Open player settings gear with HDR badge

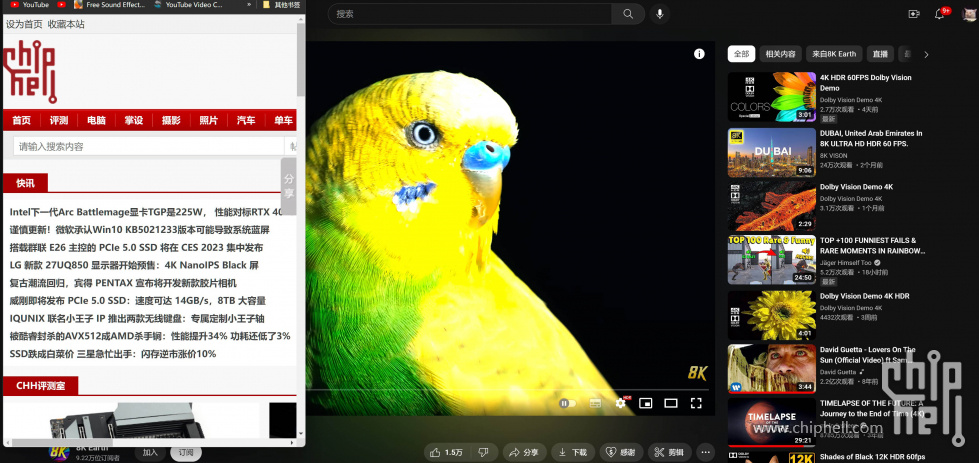[x=621, y=403]
